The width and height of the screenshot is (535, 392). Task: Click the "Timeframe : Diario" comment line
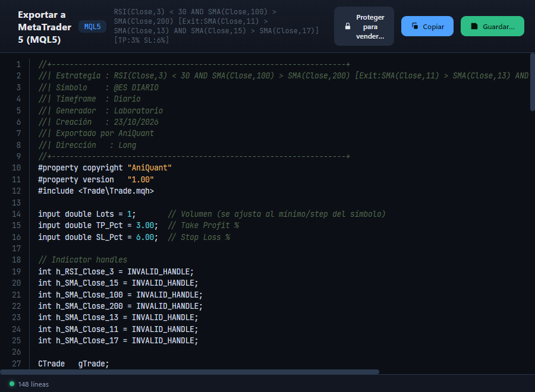pyautogui.click(x=89, y=99)
